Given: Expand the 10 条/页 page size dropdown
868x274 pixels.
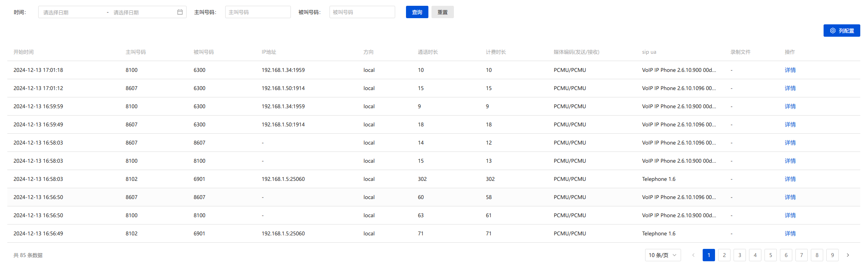Looking at the screenshot, I should point(662,255).
